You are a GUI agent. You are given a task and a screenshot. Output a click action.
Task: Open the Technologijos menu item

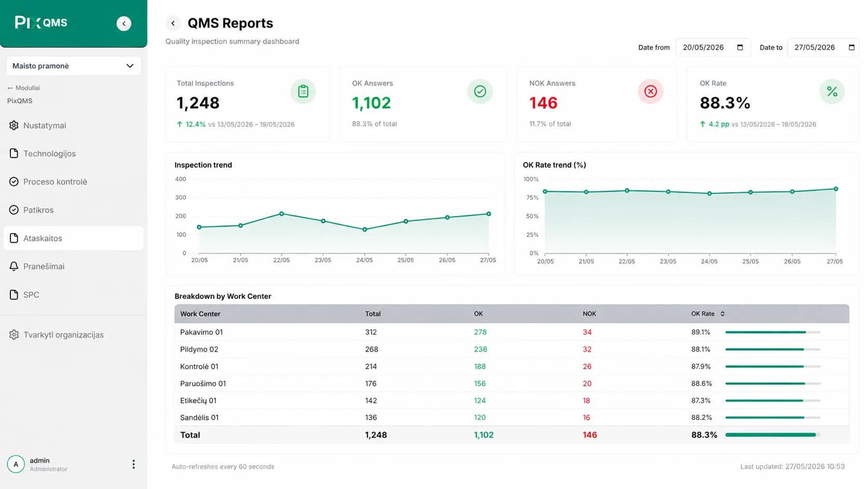[74, 153]
